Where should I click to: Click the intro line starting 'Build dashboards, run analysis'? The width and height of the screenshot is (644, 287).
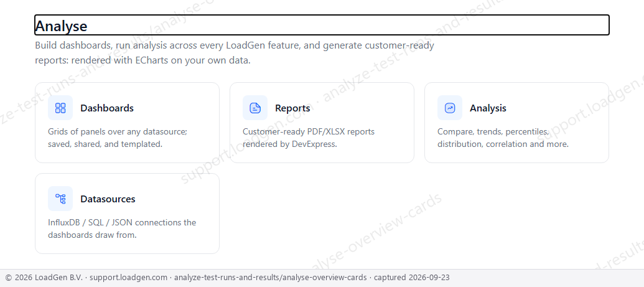(235, 45)
